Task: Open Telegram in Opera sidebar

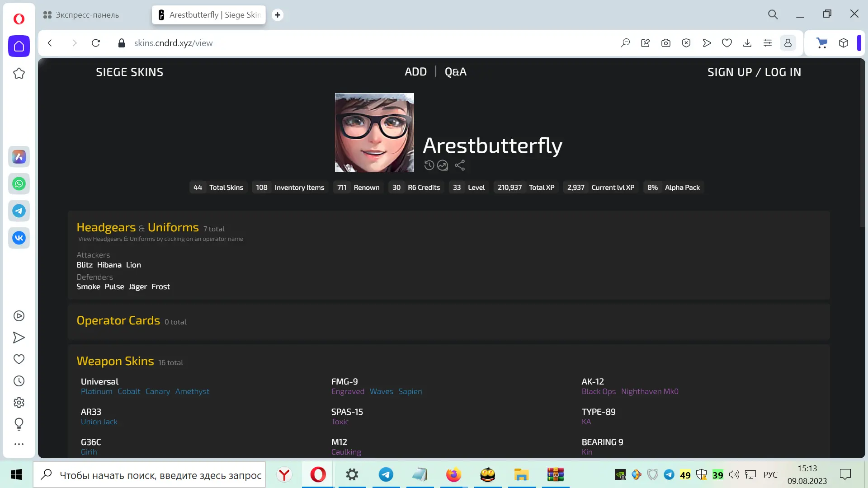Action: pyautogui.click(x=19, y=211)
